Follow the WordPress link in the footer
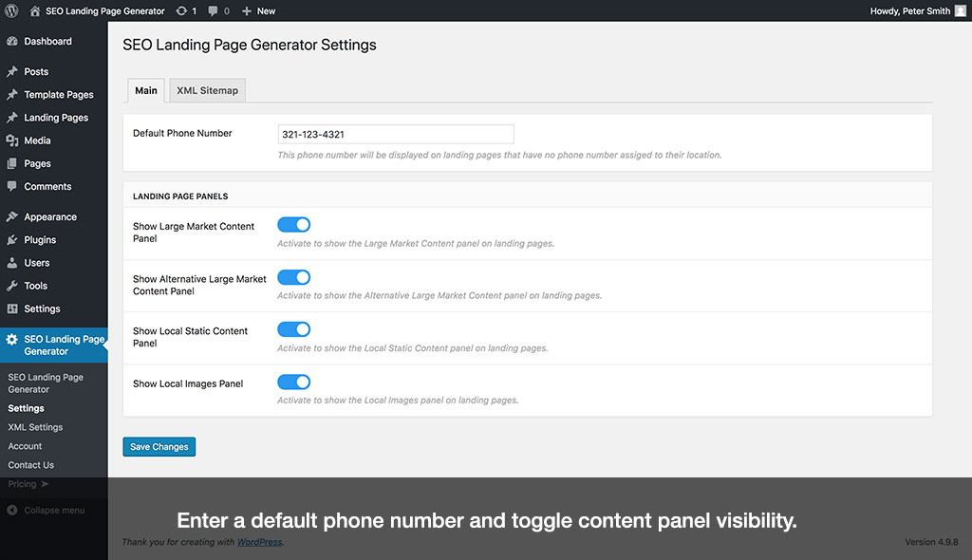 [259, 542]
